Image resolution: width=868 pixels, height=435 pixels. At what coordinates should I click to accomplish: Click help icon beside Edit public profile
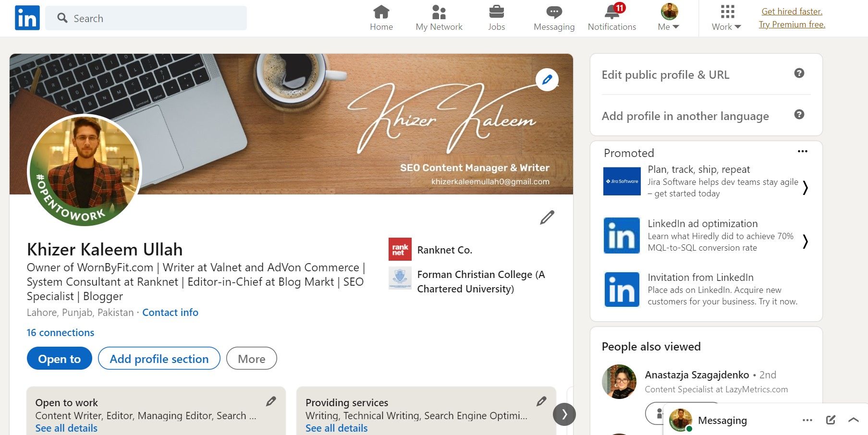pyautogui.click(x=799, y=73)
